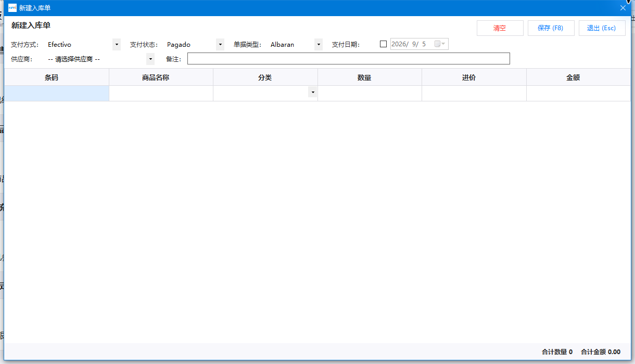Image resolution: width=635 pixels, height=364 pixels.
Task: Click the empty 条码 barcode cell
Action: [57, 93]
